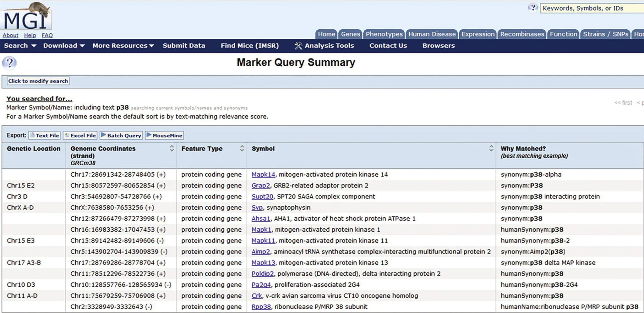The image size is (644, 313).
Task: Expand the Download dropdown menu
Action: (x=64, y=46)
